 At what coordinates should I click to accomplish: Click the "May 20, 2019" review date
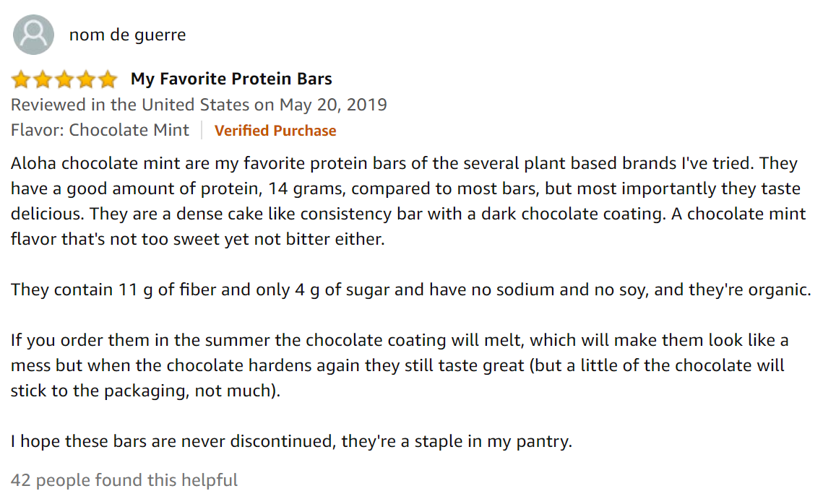pos(333,105)
